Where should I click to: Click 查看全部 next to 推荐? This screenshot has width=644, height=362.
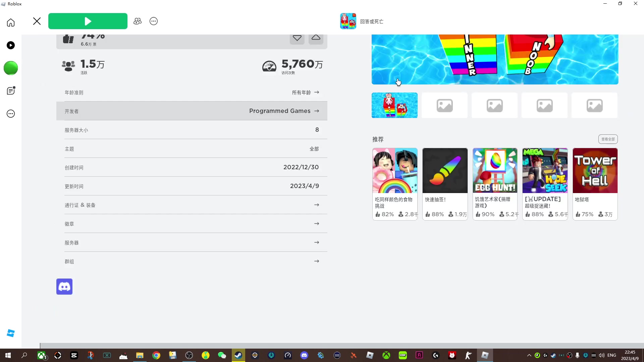[608, 139]
